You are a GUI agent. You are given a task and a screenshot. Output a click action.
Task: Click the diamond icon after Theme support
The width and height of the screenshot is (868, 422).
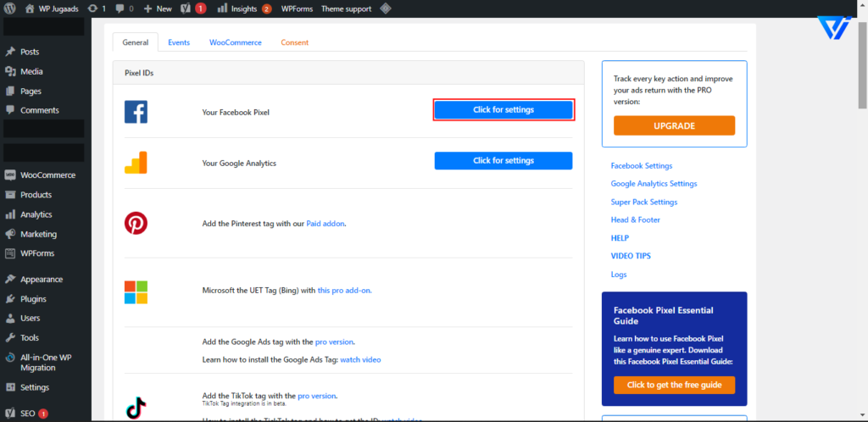[x=386, y=8]
